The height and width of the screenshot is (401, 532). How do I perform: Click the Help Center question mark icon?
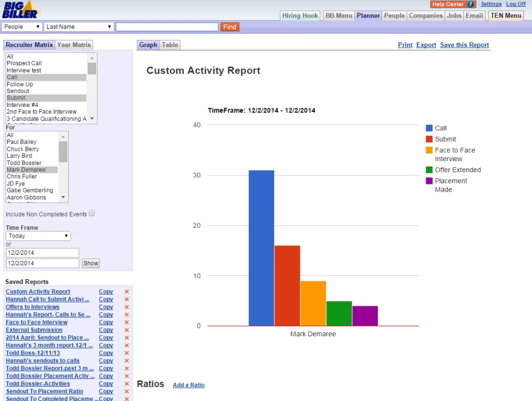tap(470, 4)
